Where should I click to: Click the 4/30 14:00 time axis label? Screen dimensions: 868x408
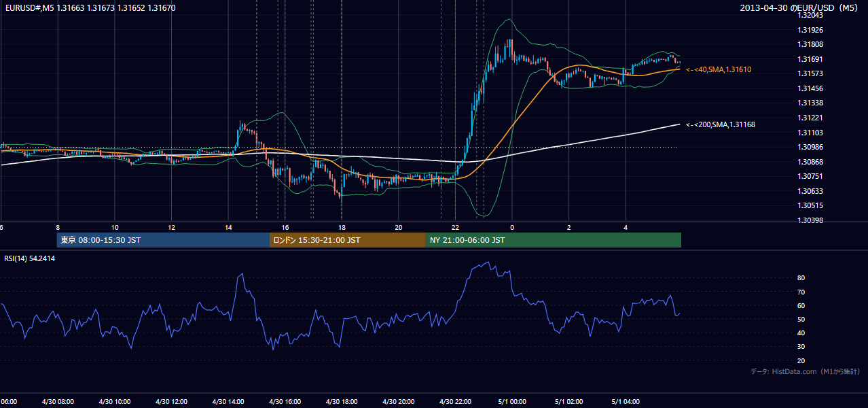coord(228,402)
